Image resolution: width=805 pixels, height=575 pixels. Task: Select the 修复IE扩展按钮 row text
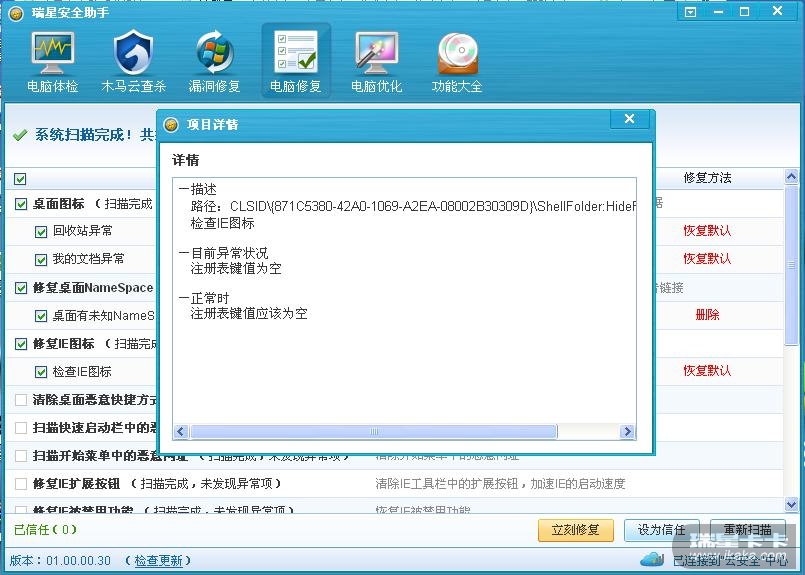tap(157, 484)
